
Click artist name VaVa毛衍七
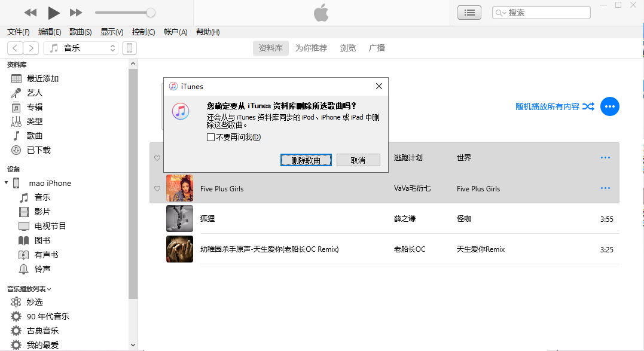click(x=413, y=188)
